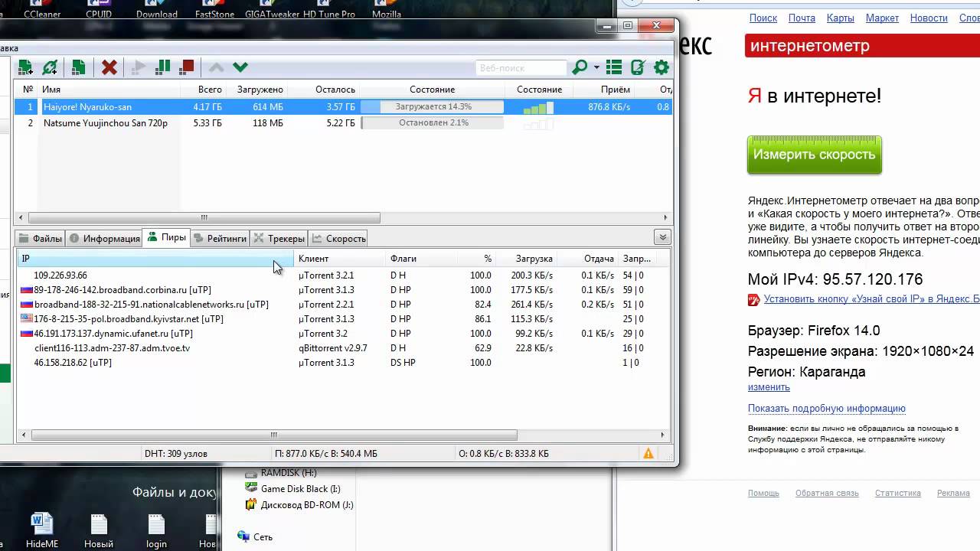Screen dimensions: 980x551
Task: Click the DHT: 309 узлов status entry
Action: pyautogui.click(x=176, y=454)
